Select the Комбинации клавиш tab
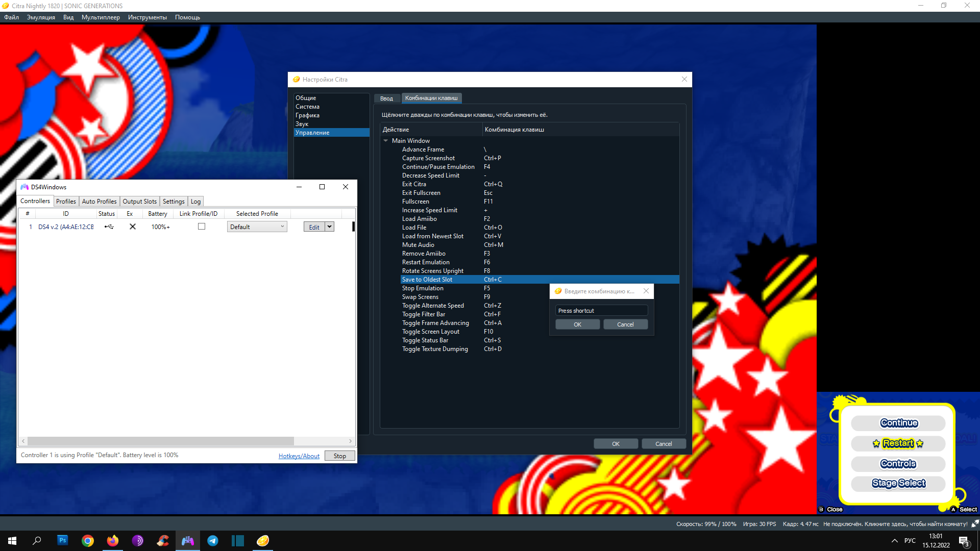Screen dimensions: 980x551 431,98
